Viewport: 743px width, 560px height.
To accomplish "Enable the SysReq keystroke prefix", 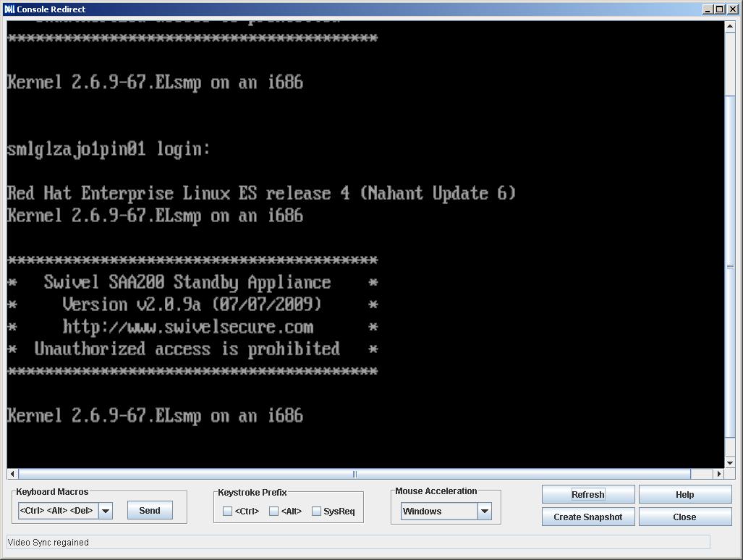I will 316,511.
